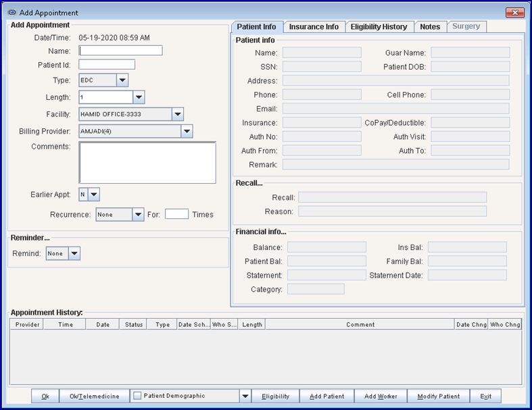Click the Add Worker button
532x410 pixels.
381,396
